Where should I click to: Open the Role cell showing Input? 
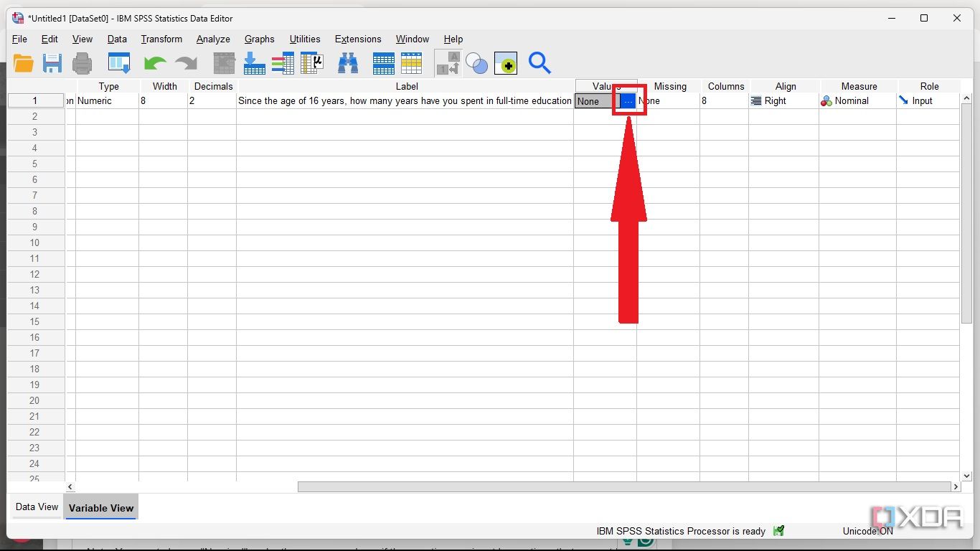[x=928, y=101]
